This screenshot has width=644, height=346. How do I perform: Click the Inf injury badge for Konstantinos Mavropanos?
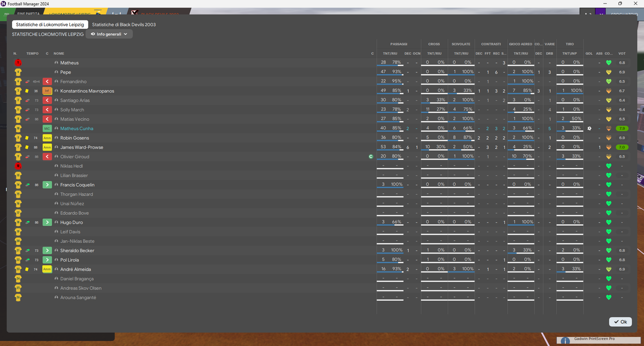[47, 91]
